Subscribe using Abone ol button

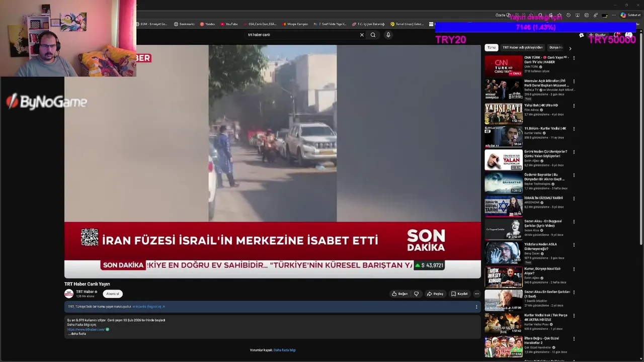click(x=113, y=294)
